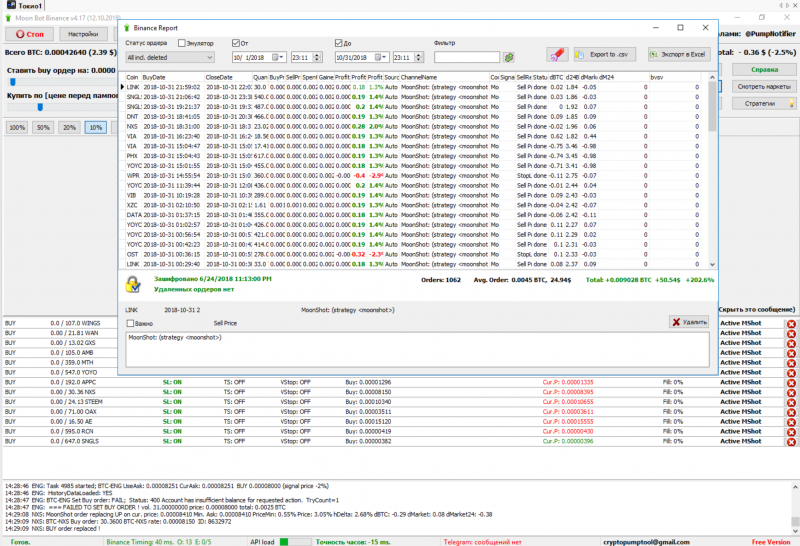Click the red Стоп button
The height and width of the screenshot is (546, 800).
[x=30, y=34]
